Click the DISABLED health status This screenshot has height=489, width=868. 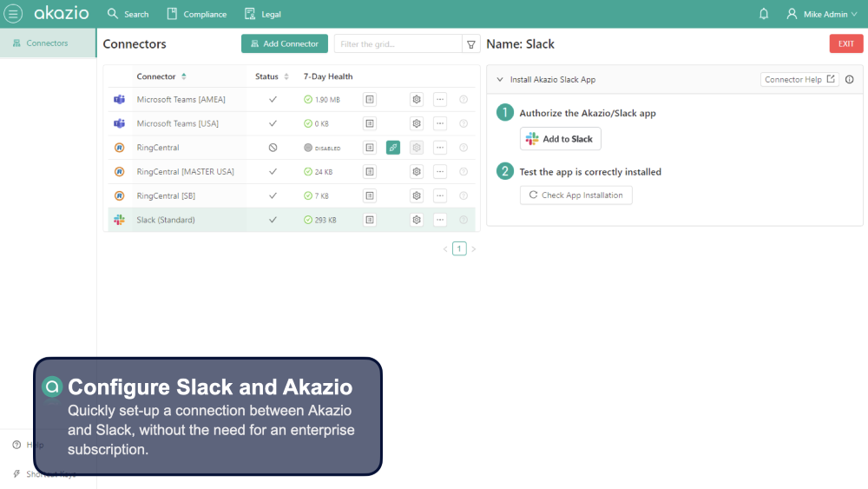point(328,149)
